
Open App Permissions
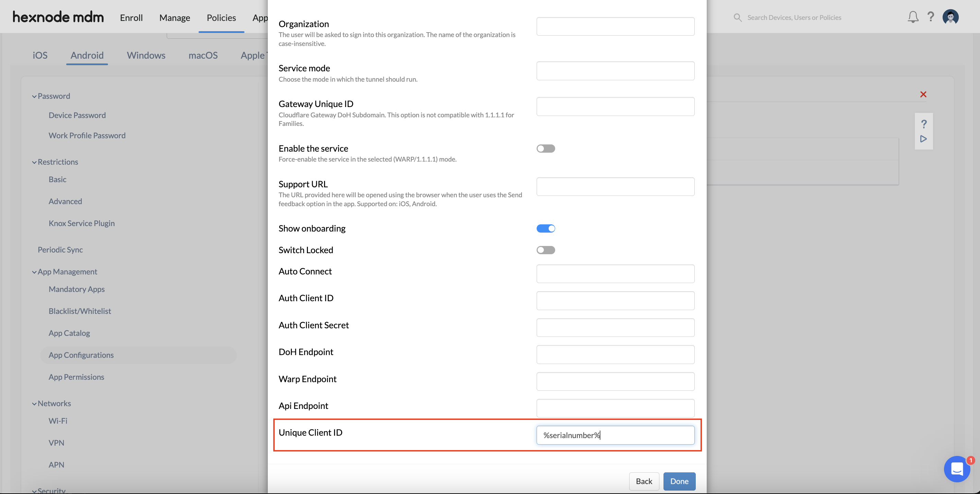(x=76, y=377)
